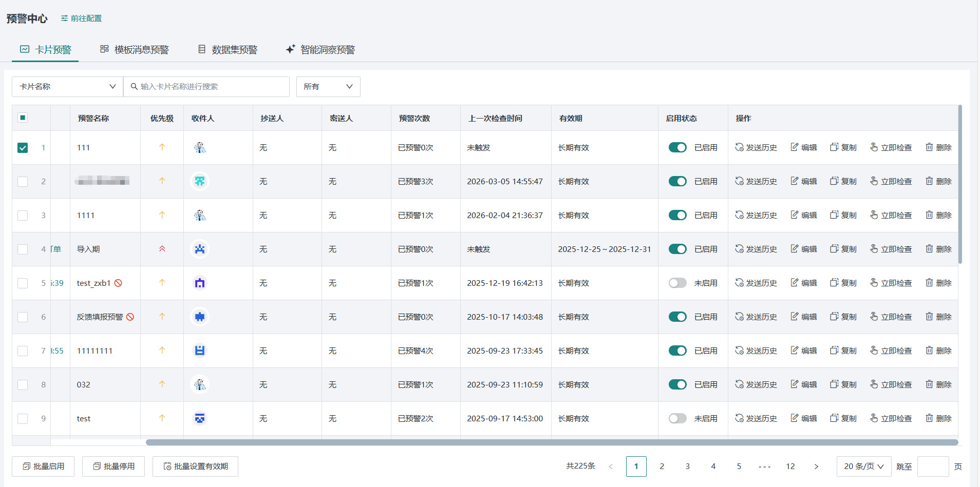The width and height of the screenshot is (980, 487).
Task: Enable the toggle for test_zxb1 alert
Action: coord(677,283)
